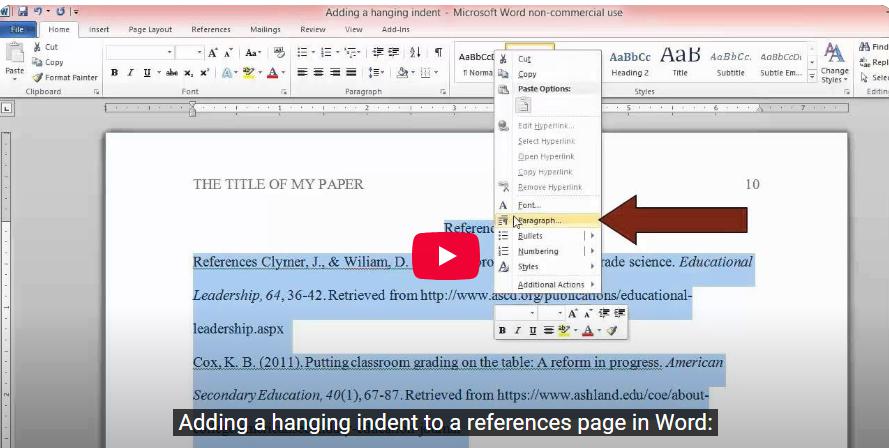Open Additional Actions in context menu
This screenshot has height=448, width=889.
click(548, 285)
